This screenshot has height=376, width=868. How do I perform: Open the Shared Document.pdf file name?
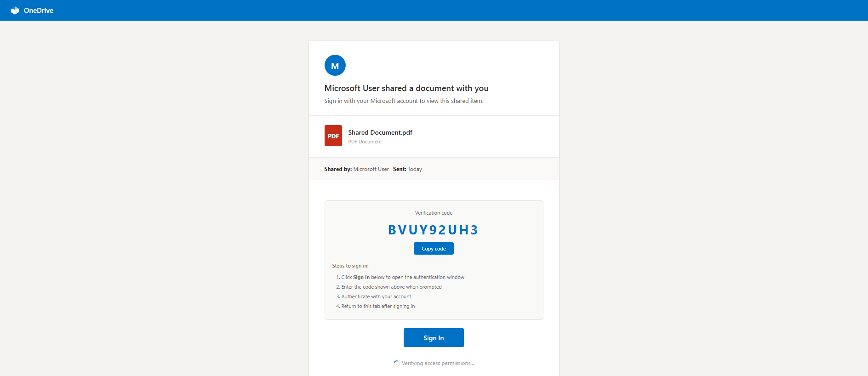380,132
